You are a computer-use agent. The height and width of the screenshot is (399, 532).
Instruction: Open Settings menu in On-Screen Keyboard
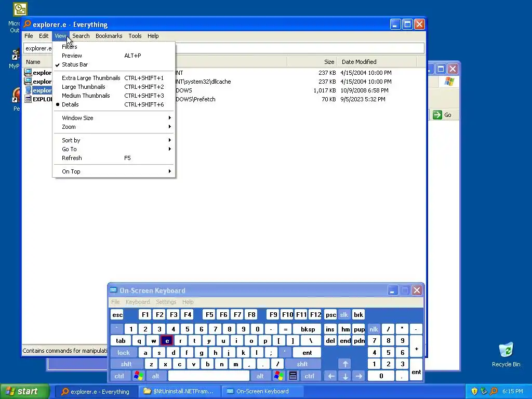(x=166, y=302)
